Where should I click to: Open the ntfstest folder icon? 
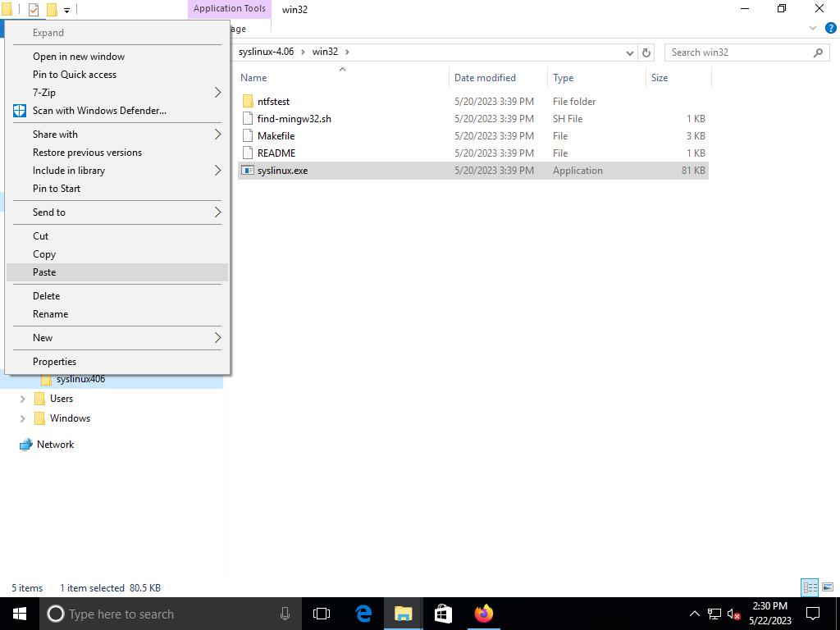pos(248,102)
